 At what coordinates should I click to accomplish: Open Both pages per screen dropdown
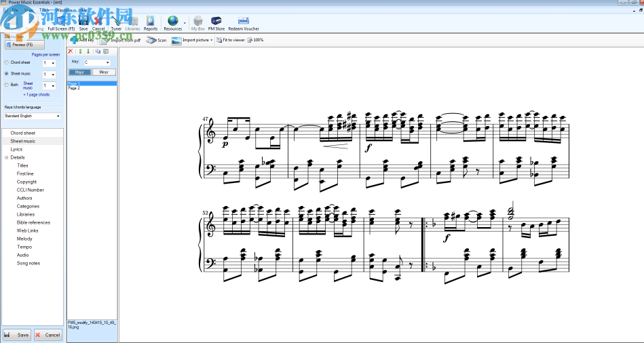[x=53, y=86]
